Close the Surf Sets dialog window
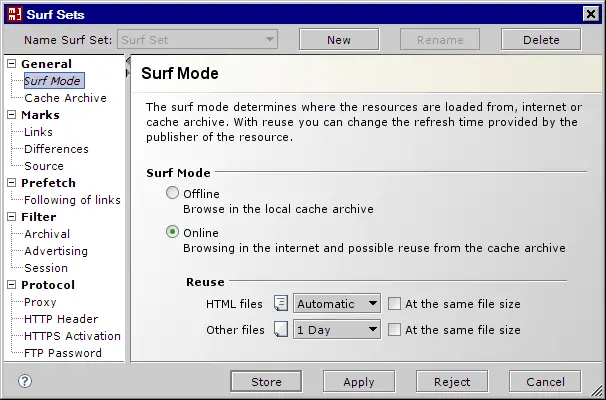The width and height of the screenshot is (606, 400). pos(591,14)
